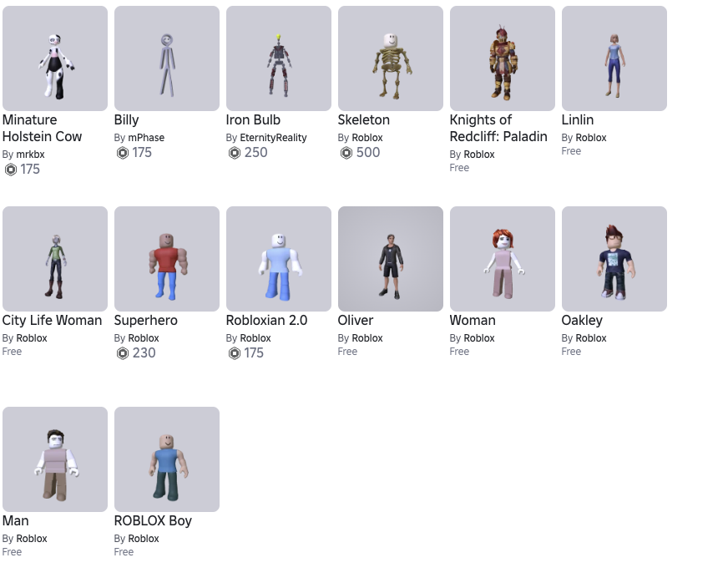728x583 pixels.
Task: Click the Robux icon beside Superhero's 230 price
Action: [x=123, y=353]
